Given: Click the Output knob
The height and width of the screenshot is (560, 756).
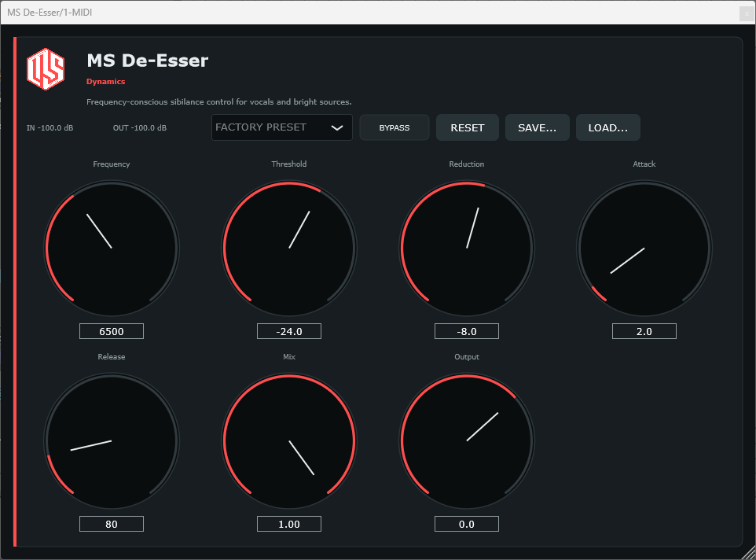Looking at the screenshot, I should (467, 441).
